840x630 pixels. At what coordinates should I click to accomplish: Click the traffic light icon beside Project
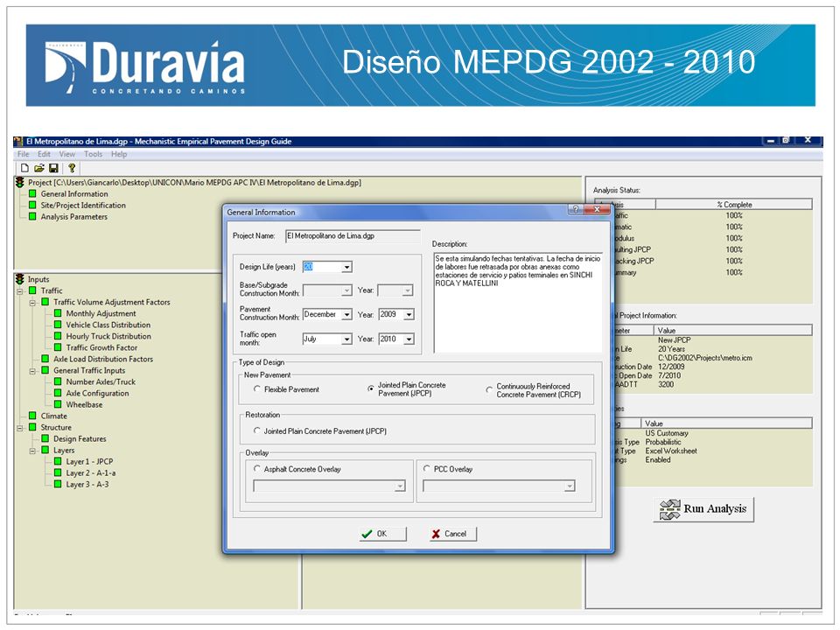[20, 183]
